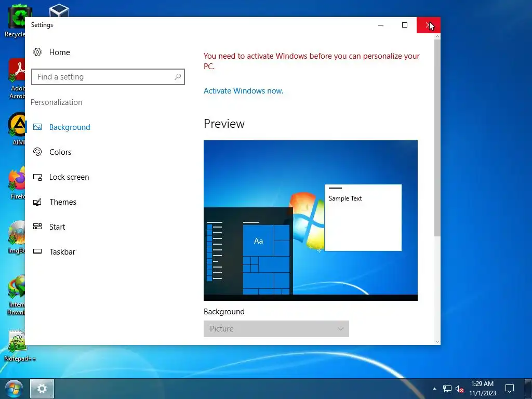Minimize the Settings window

[x=381, y=25]
